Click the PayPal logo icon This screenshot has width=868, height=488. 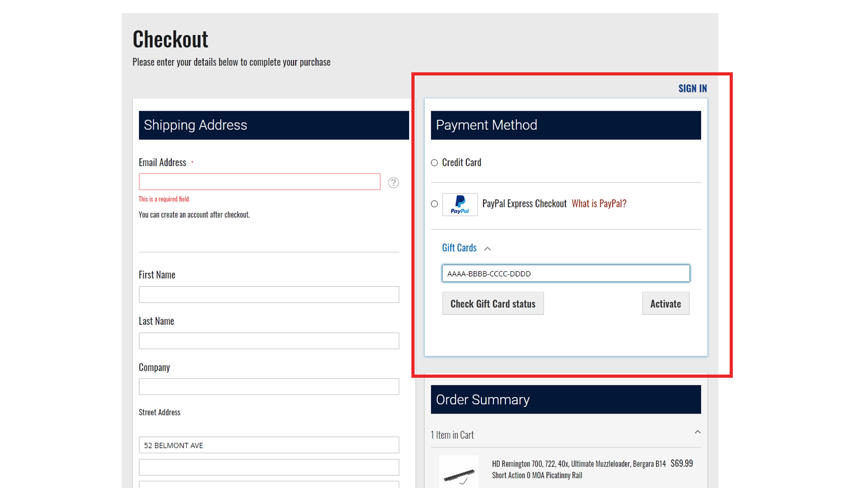click(460, 204)
